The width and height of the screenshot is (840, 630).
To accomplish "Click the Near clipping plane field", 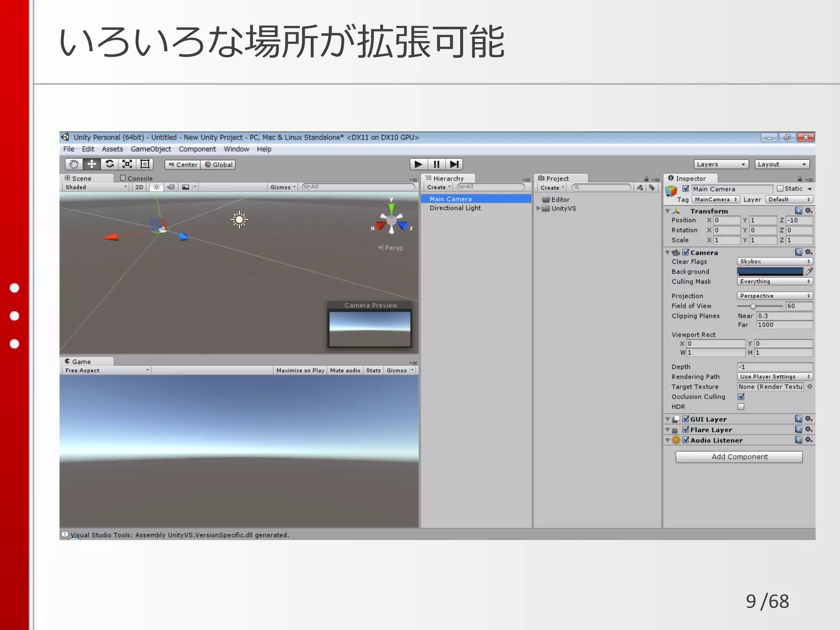I will [784, 316].
